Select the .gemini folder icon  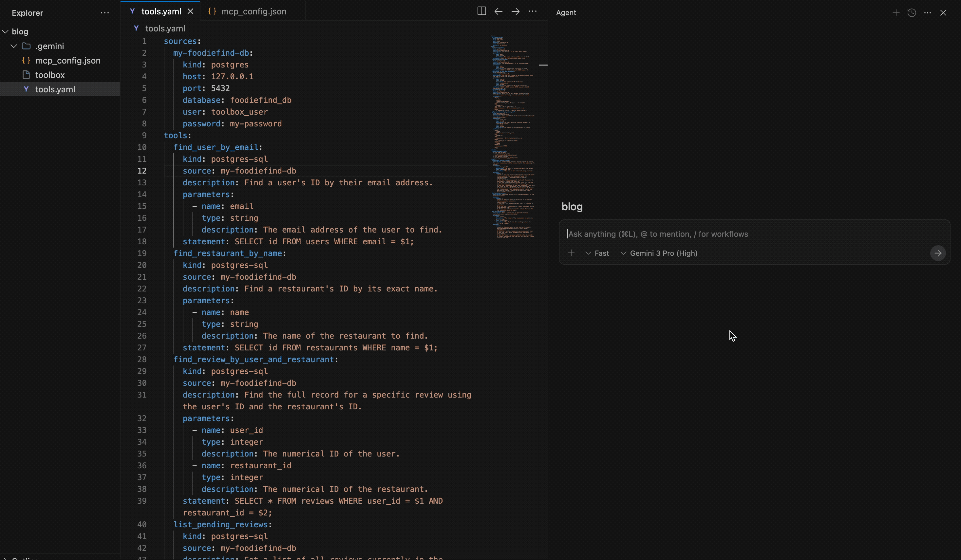point(26,46)
